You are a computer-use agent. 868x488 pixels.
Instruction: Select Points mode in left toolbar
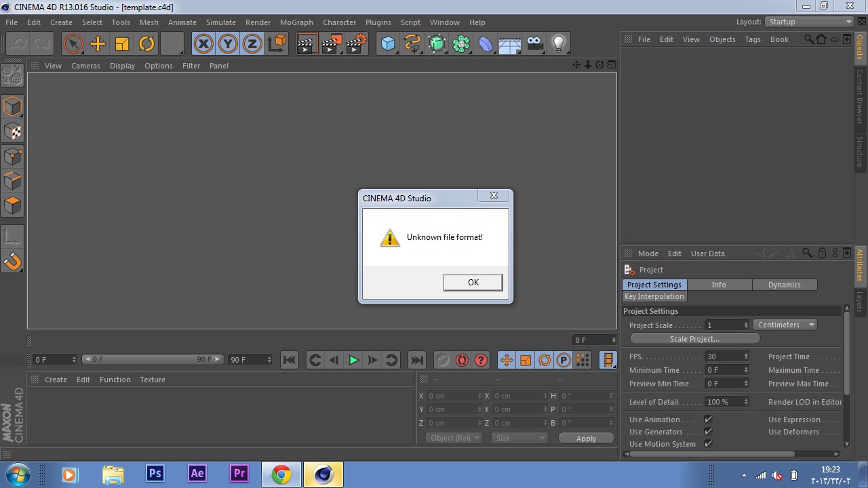[12, 157]
